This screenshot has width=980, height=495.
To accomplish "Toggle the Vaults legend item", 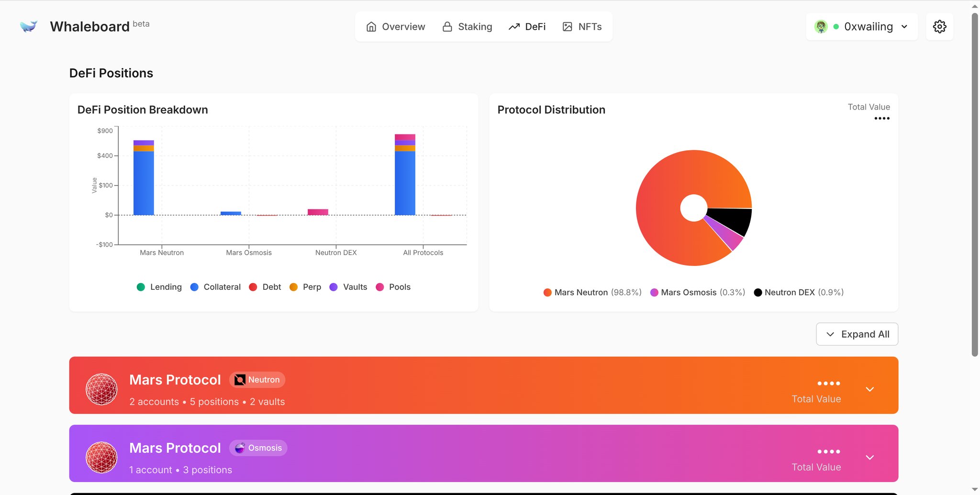I will pyautogui.click(x=348, y=287).
